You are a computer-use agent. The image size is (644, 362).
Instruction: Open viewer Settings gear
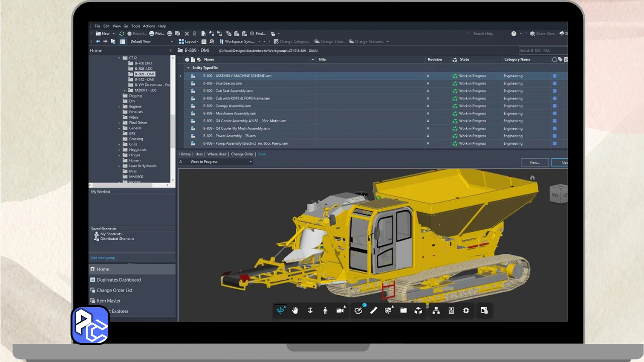tap(466, 311)
